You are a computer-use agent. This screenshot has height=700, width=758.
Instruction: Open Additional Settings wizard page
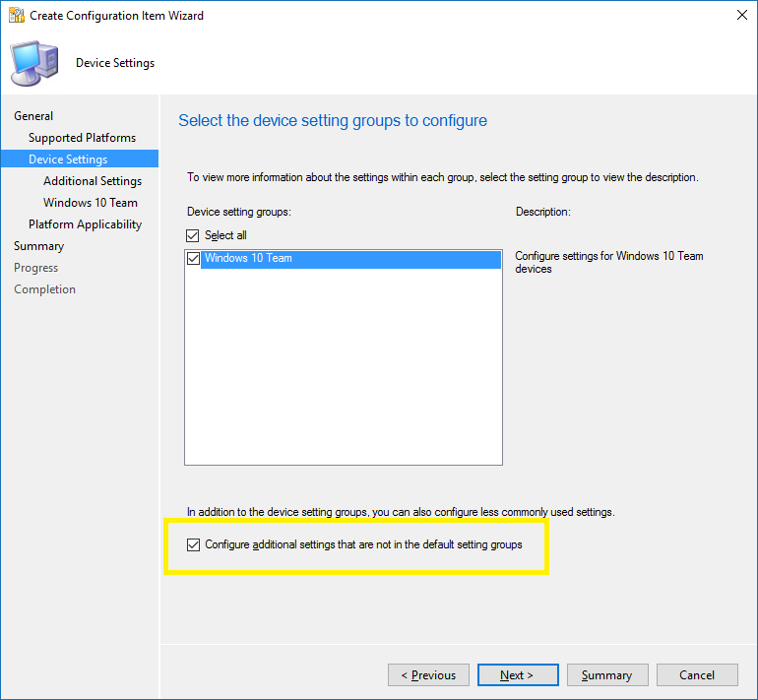pyautogui.click(x=93, y=181)
